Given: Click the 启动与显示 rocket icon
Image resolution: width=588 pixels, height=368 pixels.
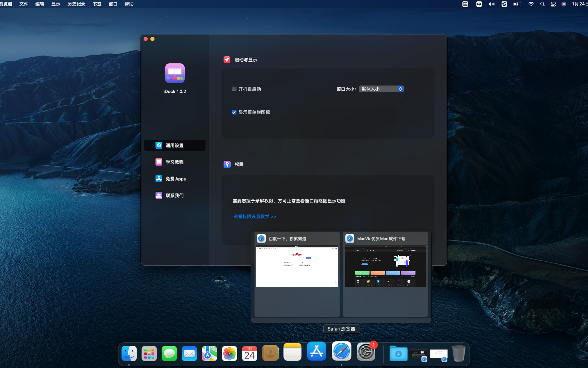Looking at the screenshot, I should [x=227, y=60].
